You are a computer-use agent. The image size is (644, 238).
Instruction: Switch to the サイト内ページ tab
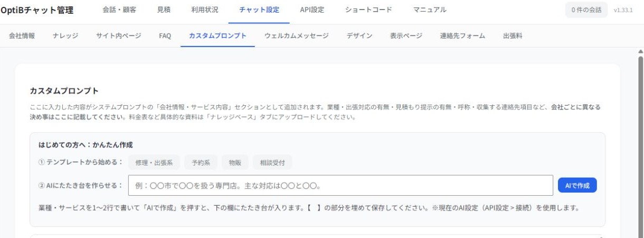[119, 36]
